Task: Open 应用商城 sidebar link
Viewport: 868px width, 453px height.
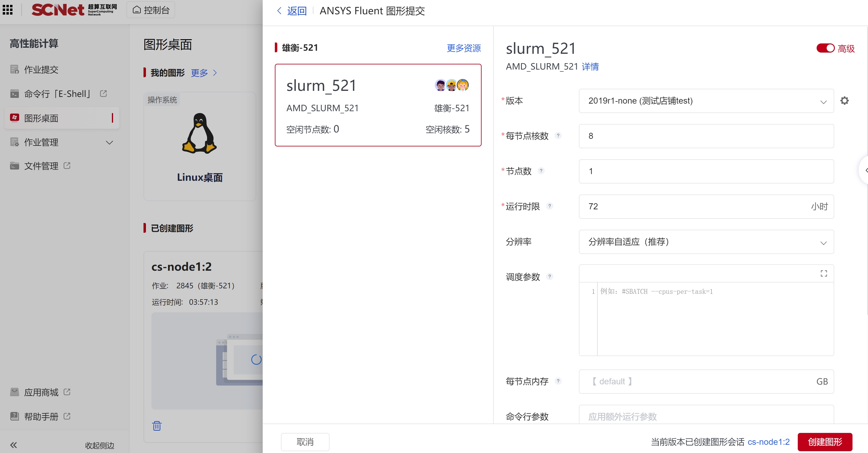Action: click(x=40, y=392)
